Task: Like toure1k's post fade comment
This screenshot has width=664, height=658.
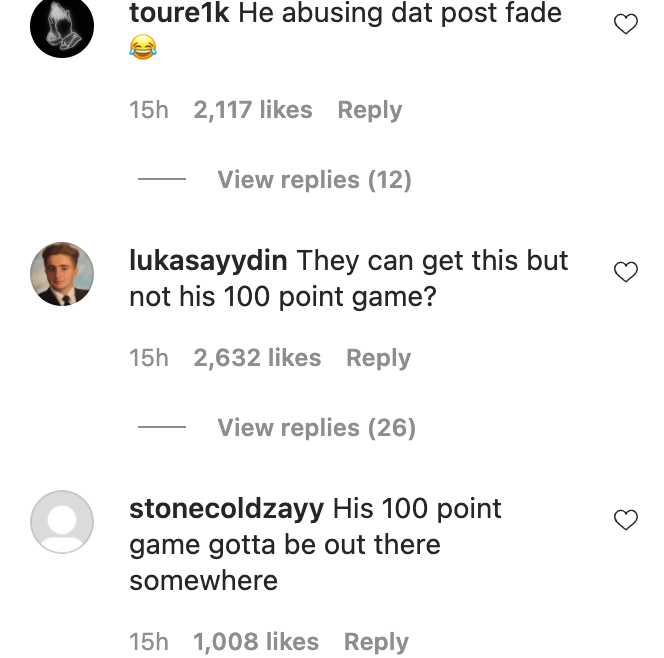Action: [x=626, y=24]
